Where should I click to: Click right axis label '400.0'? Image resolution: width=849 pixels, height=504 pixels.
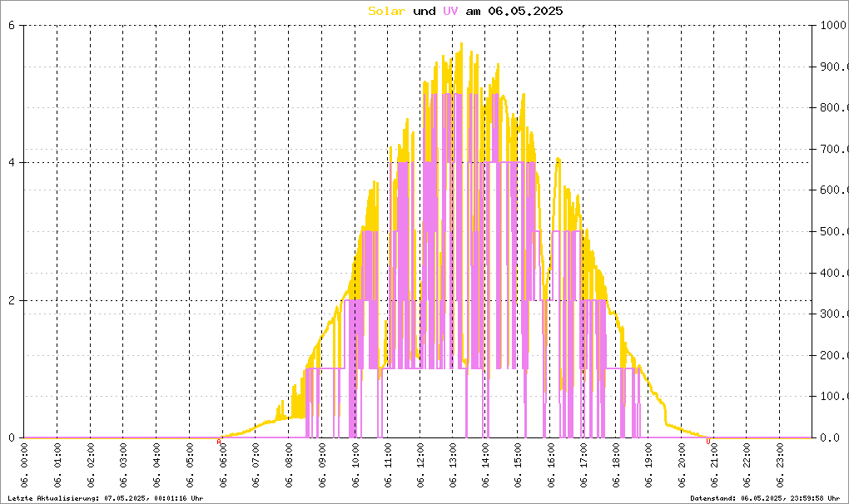click(x=834, y=273)
